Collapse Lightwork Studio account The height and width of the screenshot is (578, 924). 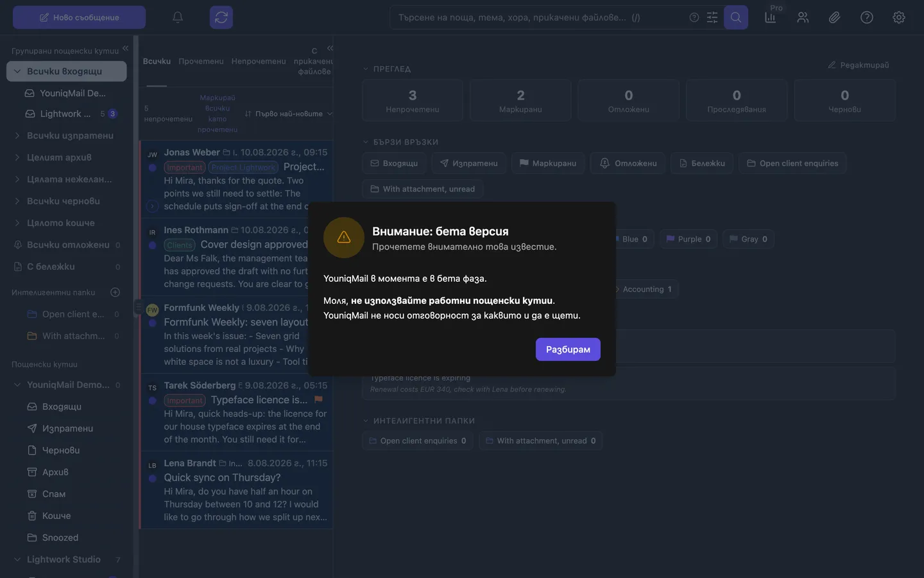[x=17, y=559]
